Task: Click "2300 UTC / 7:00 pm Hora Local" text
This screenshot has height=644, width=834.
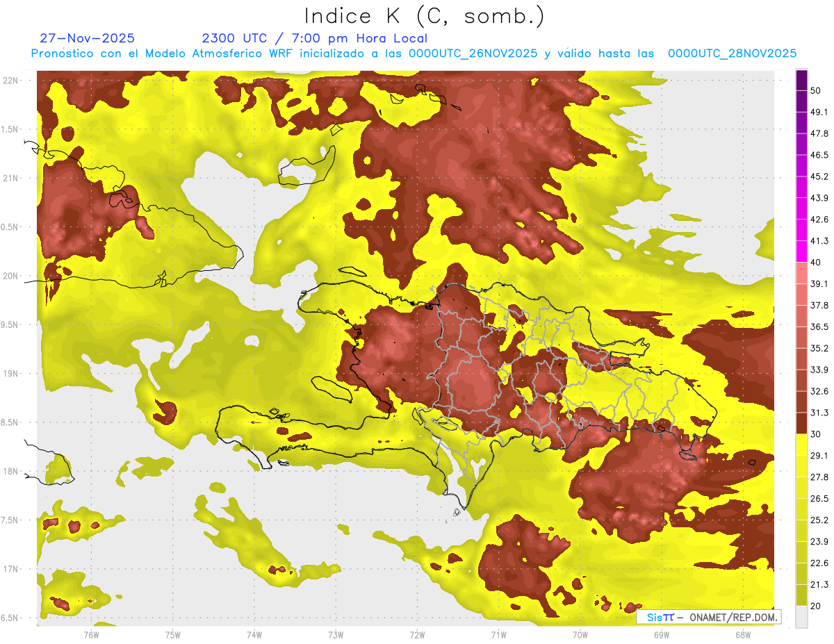Action: click(x=314, y=38)
